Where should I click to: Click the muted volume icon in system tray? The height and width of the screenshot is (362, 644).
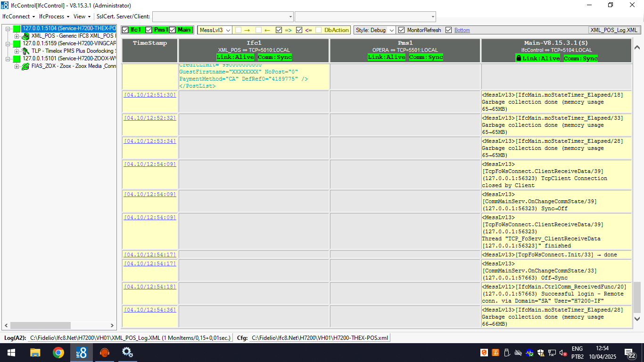(x=563, y=353)
